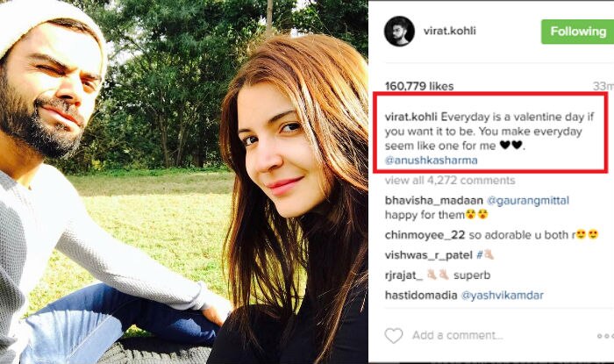Click the couple selfie photo
The image size is (614, 364).
[184, 182]
